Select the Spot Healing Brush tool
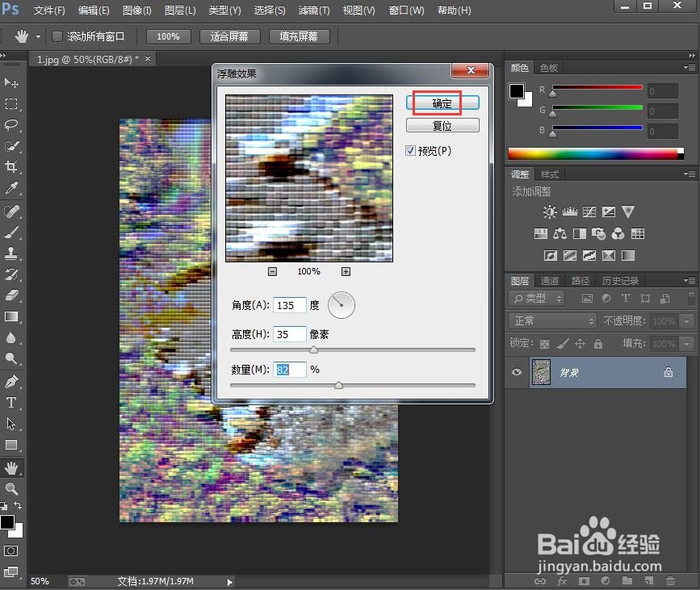The width and height of the screenshot is (700, 590). coord(11,211)
